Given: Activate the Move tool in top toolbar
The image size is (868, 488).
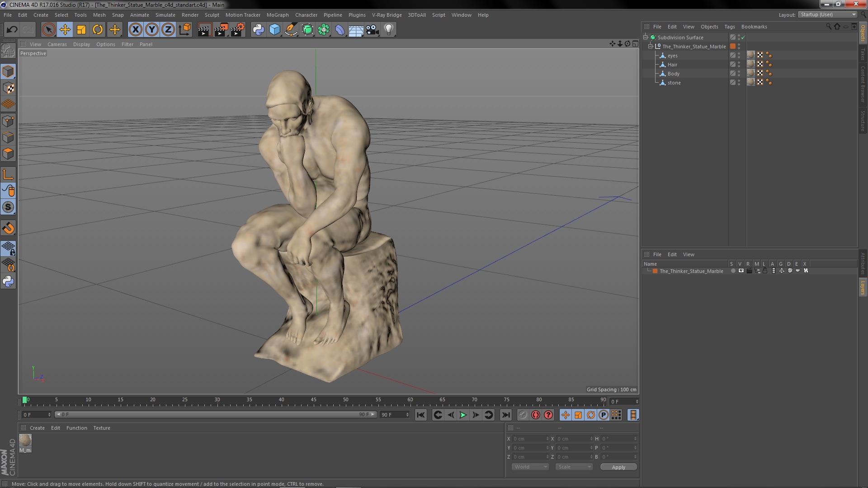Looking at the screenshot, I should (x=65, y=30).
